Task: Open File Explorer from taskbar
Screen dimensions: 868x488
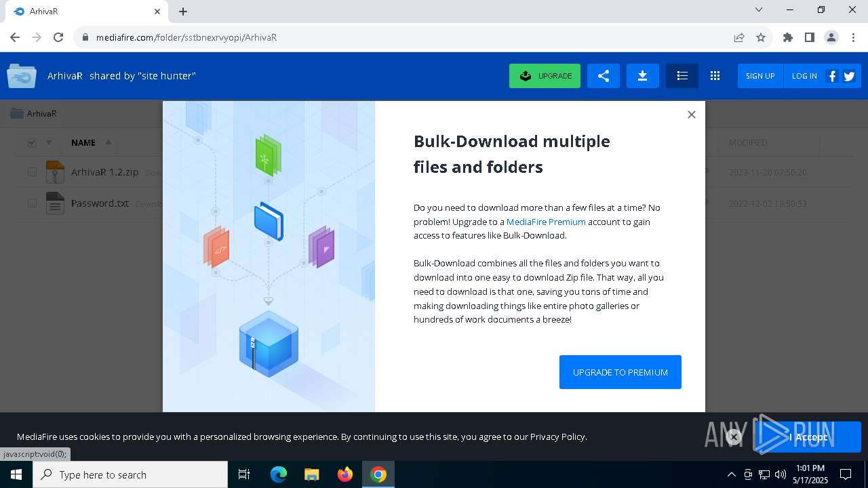Action: [312, 474]
